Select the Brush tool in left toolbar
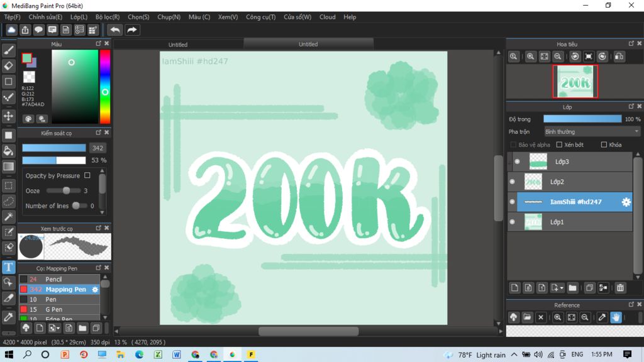Screen dimensions: 644x362 click(x=9, y=50)
